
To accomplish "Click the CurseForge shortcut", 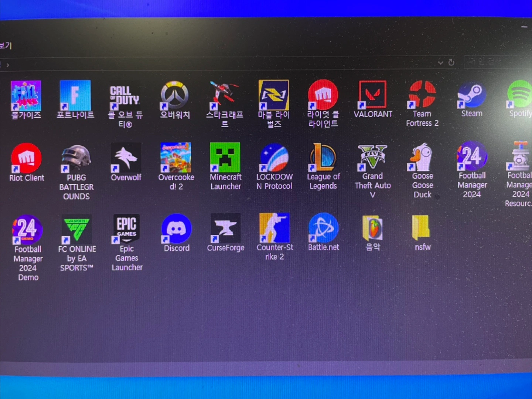I will [x=225, y=229].
